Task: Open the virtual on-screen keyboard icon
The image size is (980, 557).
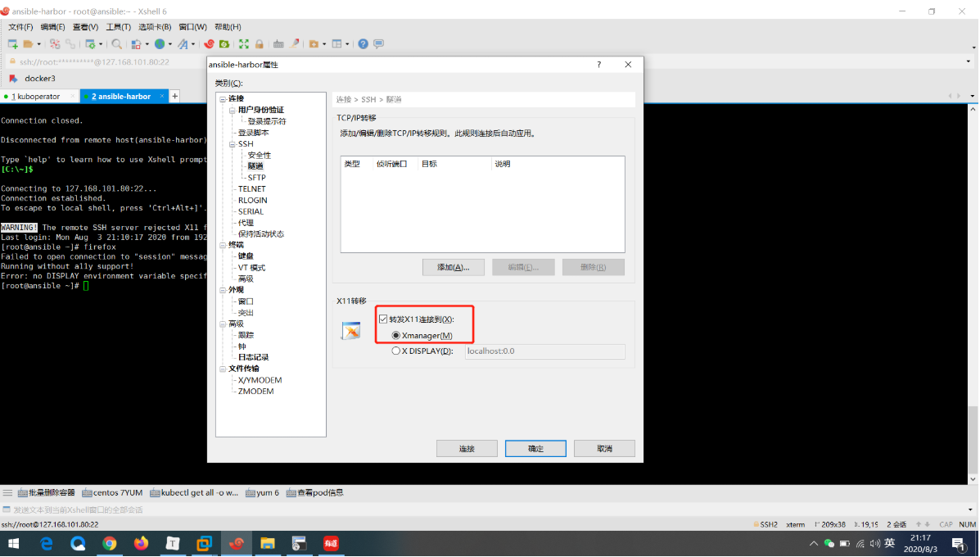Action: click(278, 44)
